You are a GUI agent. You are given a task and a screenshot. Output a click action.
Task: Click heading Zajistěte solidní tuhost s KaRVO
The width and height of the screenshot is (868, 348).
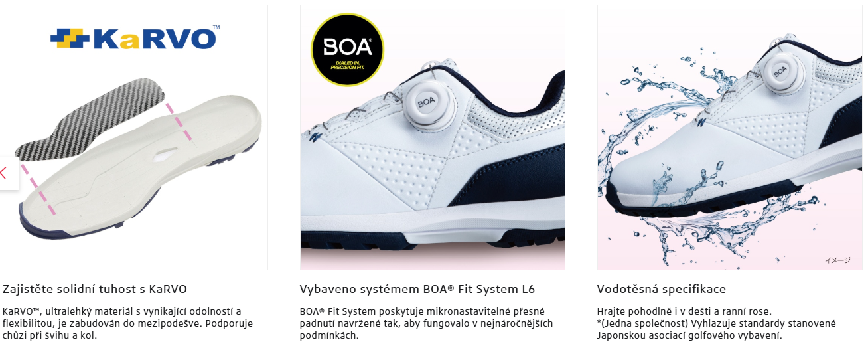[x=95, y=289]
